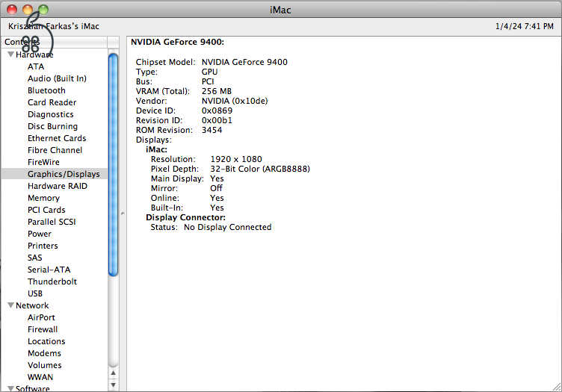Image resolution: width=562 pixels, height=392 pixels.
Task: Click the Hardware category label
Action: coord(34,55)
